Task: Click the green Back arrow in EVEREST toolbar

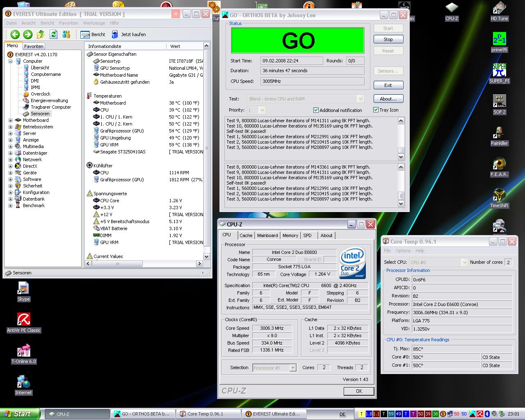Action: click(x=15, y=34)
